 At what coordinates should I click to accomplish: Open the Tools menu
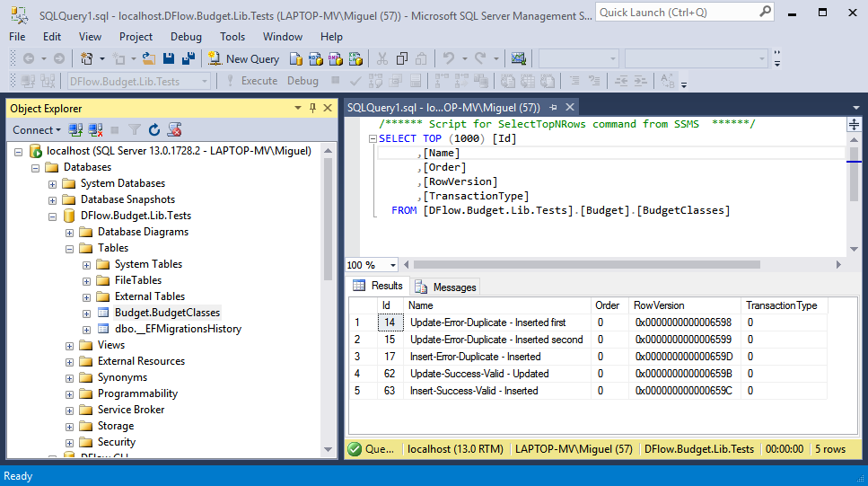232,37
